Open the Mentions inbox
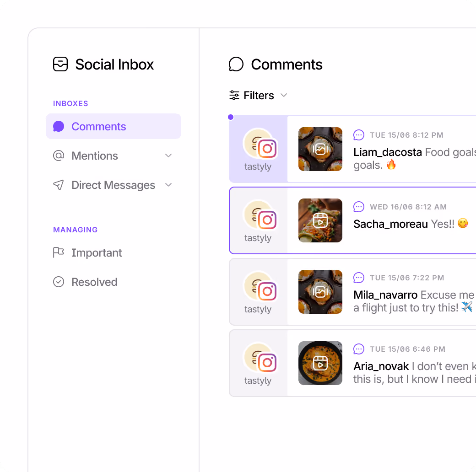This screenshot has height=472, width=476. [x=114, y=156]
